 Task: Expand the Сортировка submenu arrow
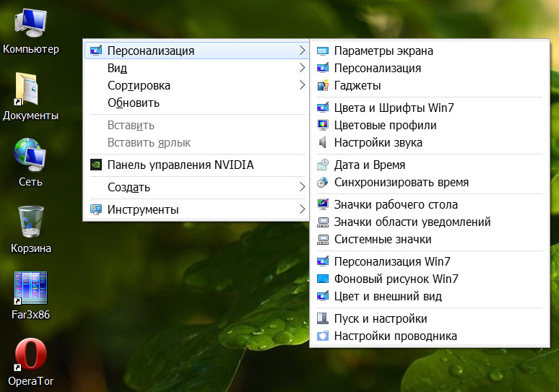(x=303, y=85)
